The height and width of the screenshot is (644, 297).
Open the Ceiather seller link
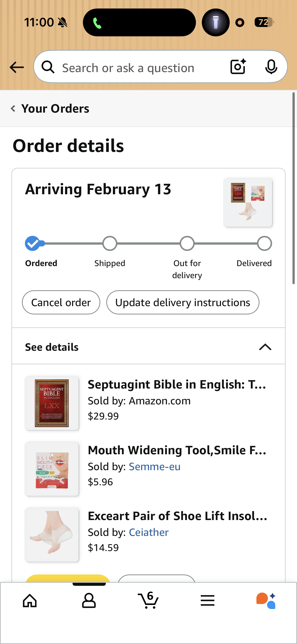point(149,532)
